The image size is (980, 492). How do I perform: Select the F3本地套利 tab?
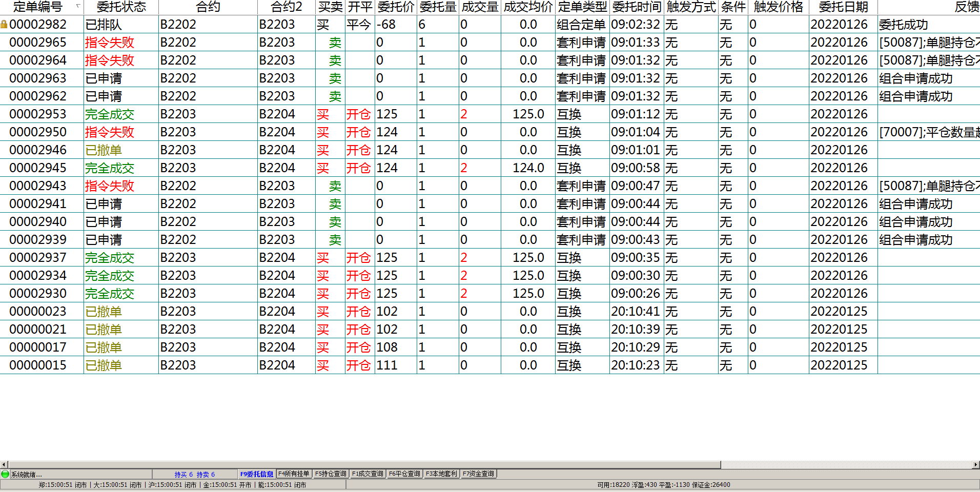click(x=441, y=474)
